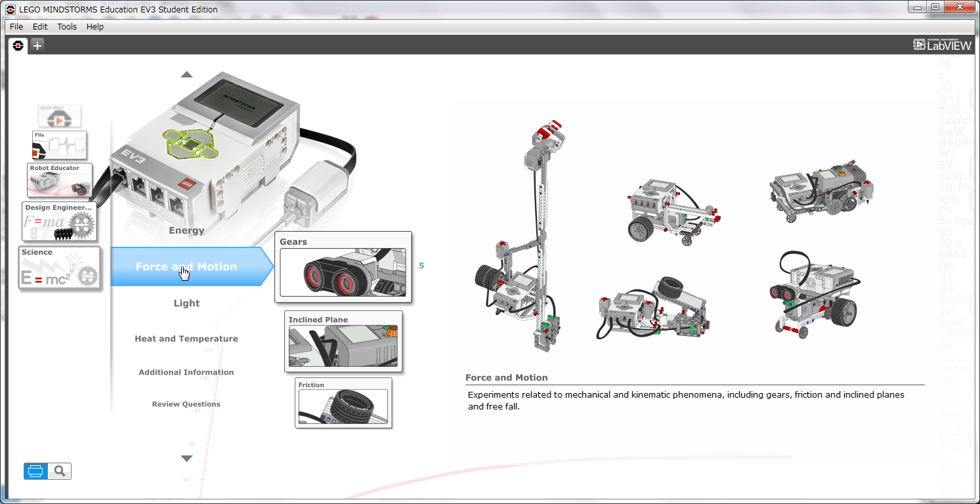The width and height of the screenshot is (980, 504).
Task: Add a new project with plus tab
Action: pyautogui.click(x=37, y=45)
